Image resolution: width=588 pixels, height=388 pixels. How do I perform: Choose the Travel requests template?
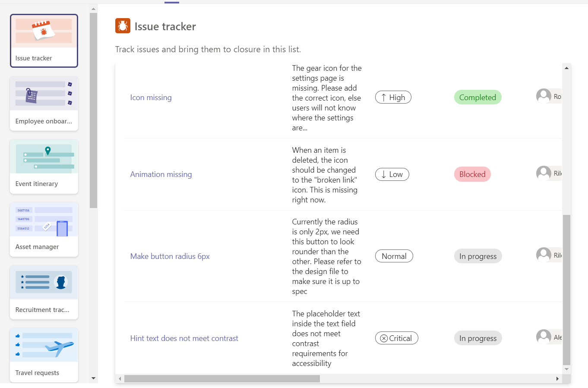tap(44, 355)
